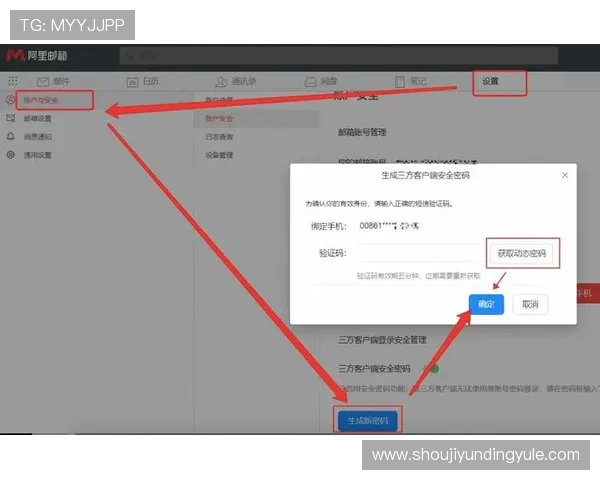
Task: Select the 设备管理 submenu item
Action: pos(219,155)
